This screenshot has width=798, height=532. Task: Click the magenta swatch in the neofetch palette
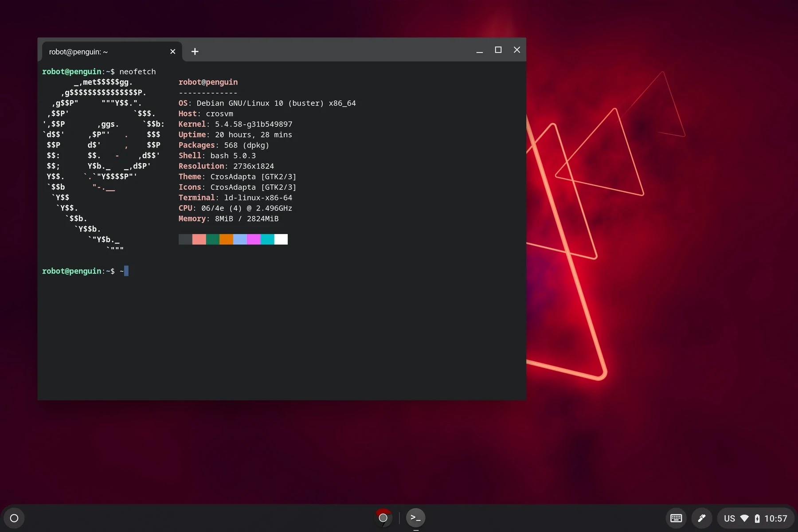[254, 239]
